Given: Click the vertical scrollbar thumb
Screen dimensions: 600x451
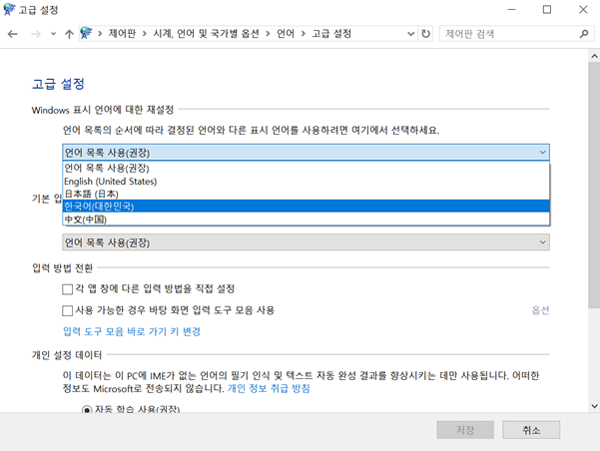Looking at the screenshot, I should (x=594, y=184).
